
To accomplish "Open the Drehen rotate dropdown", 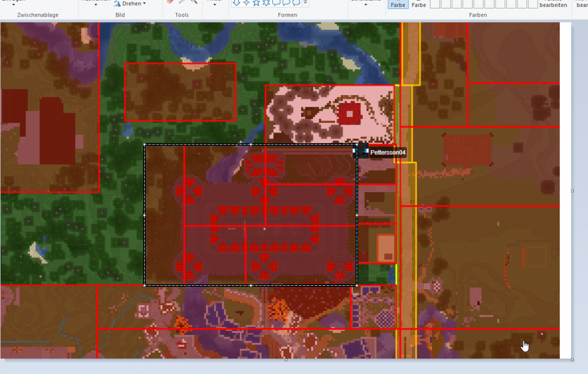I will pyautogui.click(x=130, y=3).
